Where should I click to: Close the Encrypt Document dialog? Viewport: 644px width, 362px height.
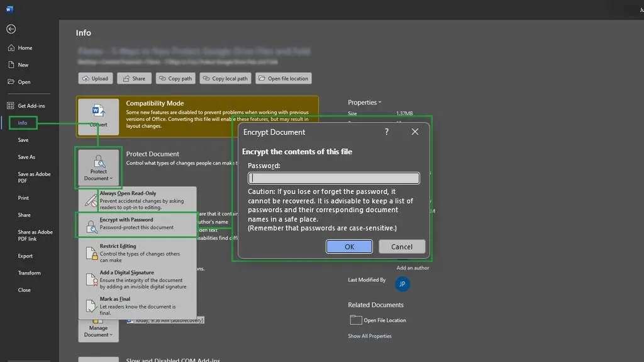tap(415, 132)
